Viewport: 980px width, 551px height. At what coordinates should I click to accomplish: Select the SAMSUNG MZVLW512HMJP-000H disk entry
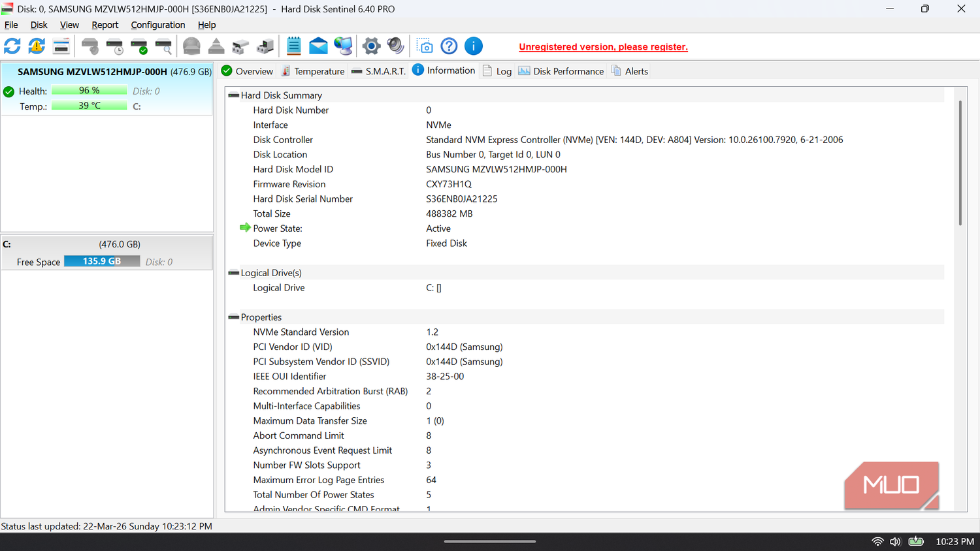tap(107, 89)
